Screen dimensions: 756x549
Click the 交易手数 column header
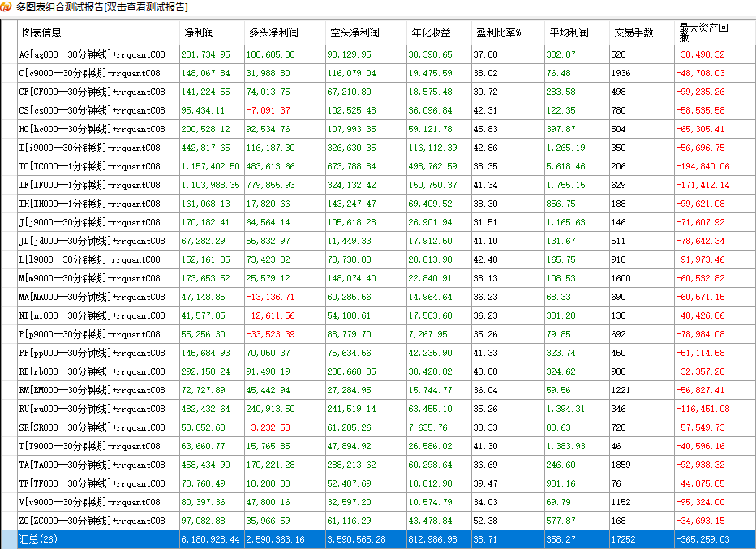(642, 32)
